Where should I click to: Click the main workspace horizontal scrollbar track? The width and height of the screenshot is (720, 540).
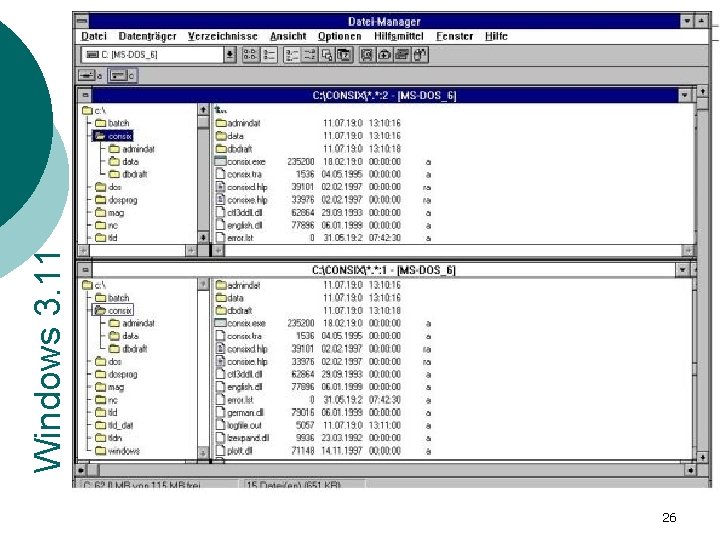pyautogui.click(x=385, y=470)
